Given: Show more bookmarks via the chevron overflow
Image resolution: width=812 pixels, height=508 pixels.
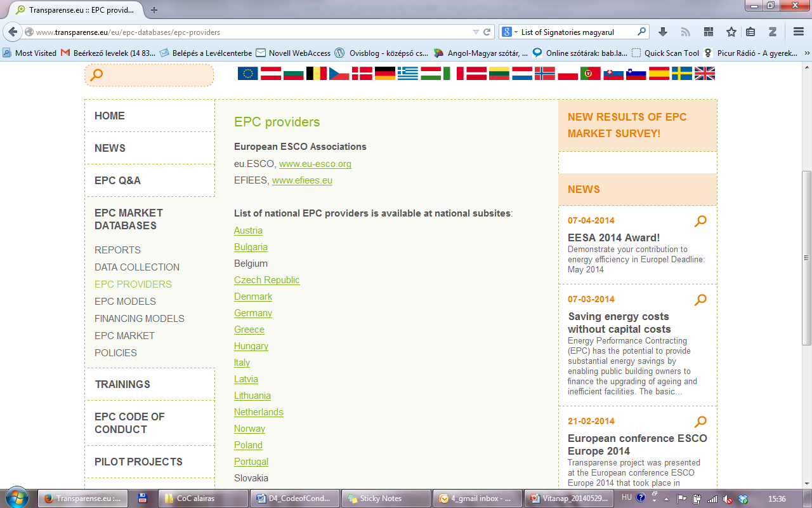Looking at the screenshot, I should (806, 53).
